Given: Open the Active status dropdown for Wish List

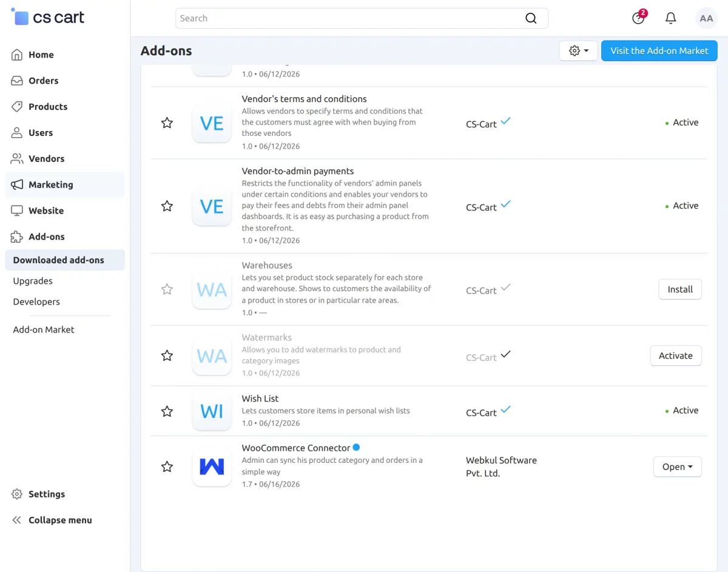Looking at the screenshot, I should [x=682, y=411].
